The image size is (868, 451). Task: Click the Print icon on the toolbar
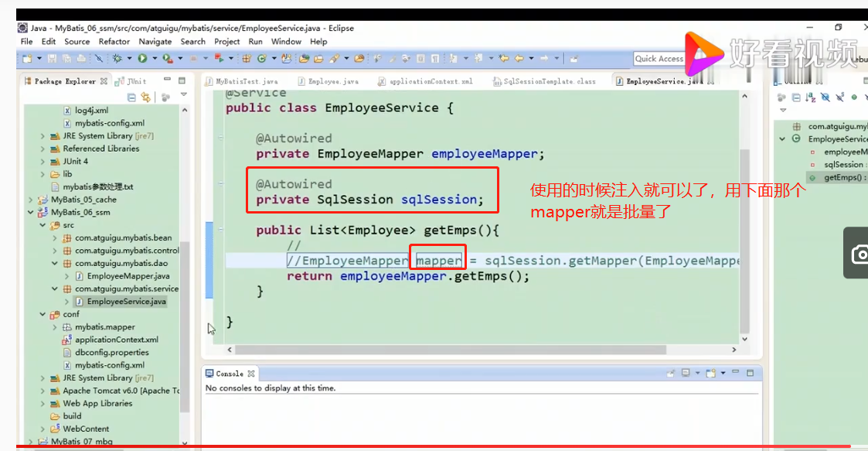tap(81, 58)
